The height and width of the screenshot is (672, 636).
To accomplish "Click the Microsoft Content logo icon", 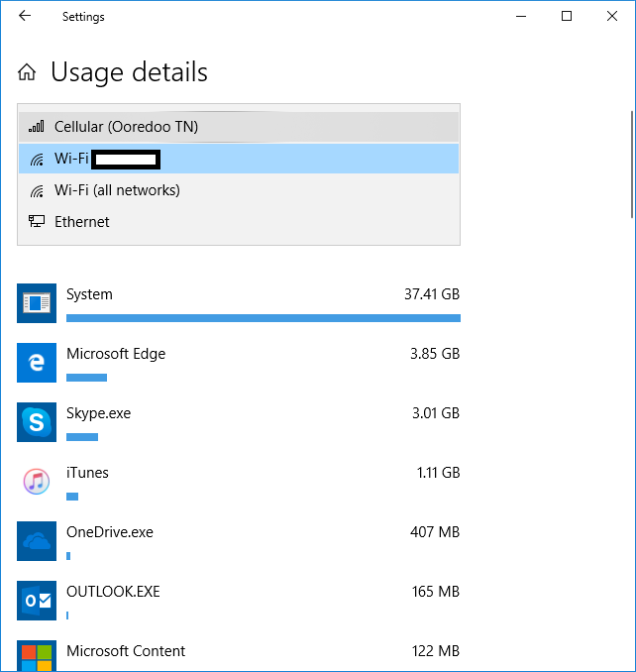I will coord(37,656).
